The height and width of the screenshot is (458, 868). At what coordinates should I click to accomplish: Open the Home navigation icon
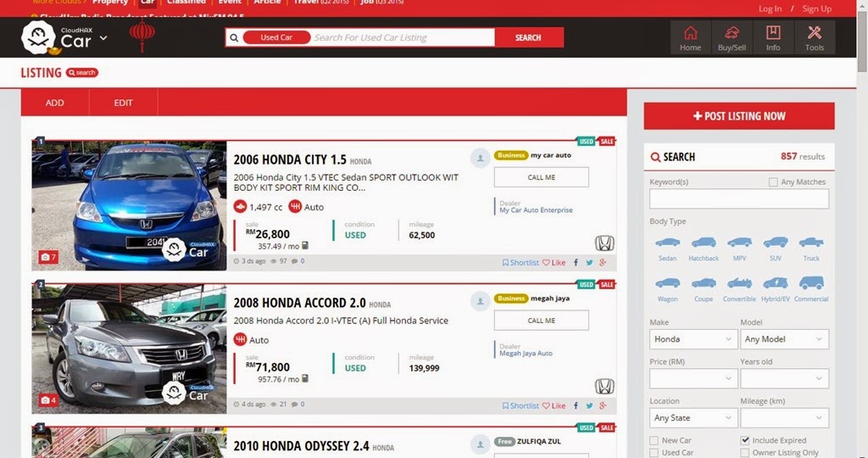coord(690,37)
